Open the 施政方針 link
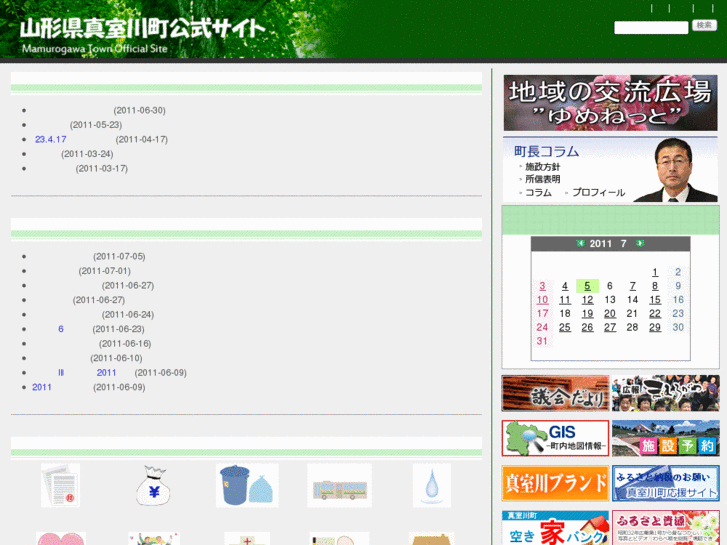Image resolution: width=727 pixels, height=545 pixels. [x=542, y=167]
